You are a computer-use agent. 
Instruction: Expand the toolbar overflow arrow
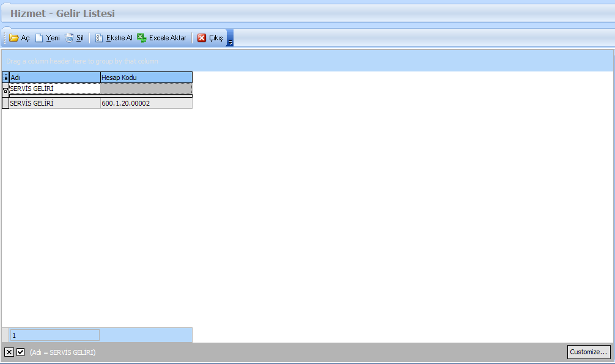230,40
